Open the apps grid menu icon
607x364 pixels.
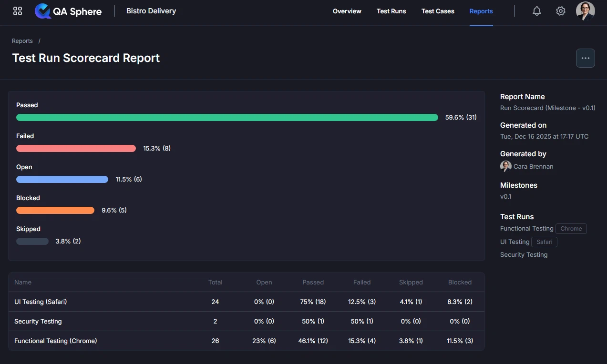[18, 11]
